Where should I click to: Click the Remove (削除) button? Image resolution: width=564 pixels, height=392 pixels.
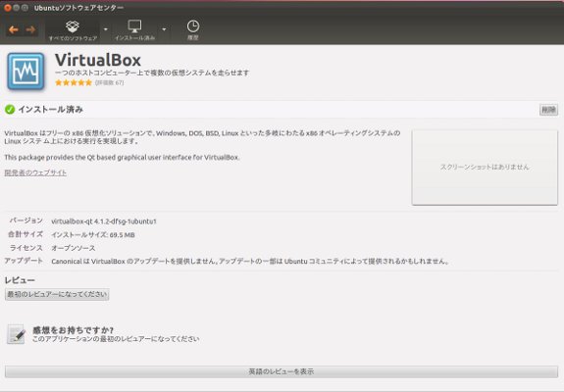click(548, 110)
